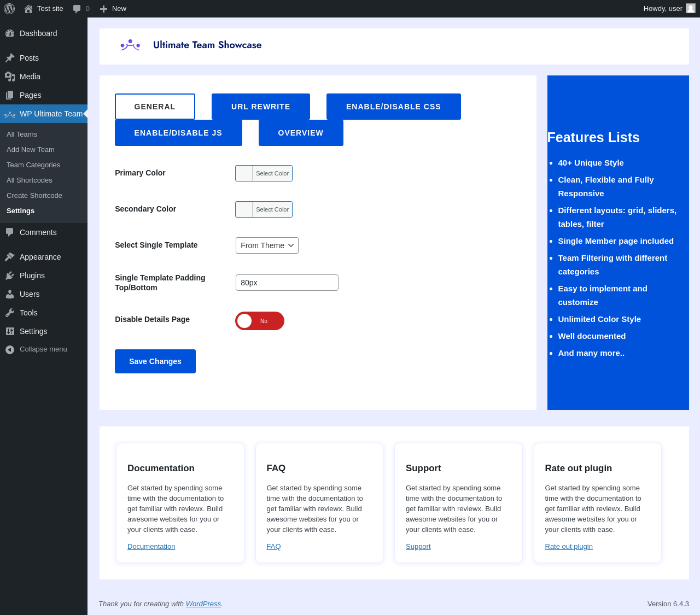This screenshot has height=615, width=700.
Task: Click the user avatar icon
Action: tap(691, 8)
